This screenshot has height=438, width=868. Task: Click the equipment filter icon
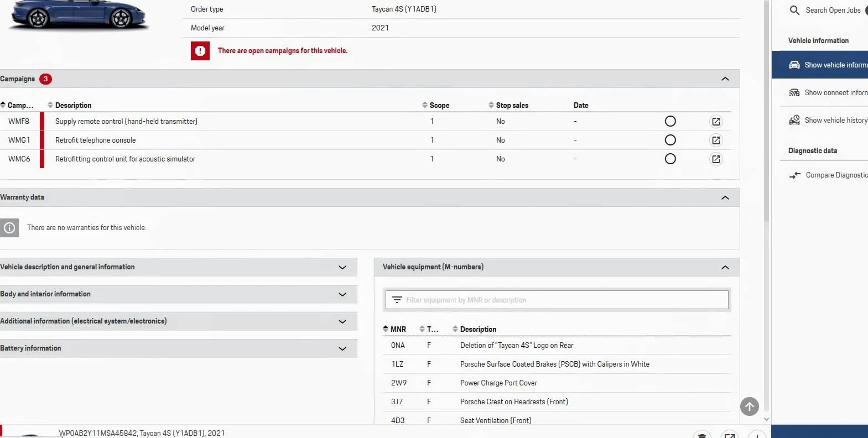point(397,300)
